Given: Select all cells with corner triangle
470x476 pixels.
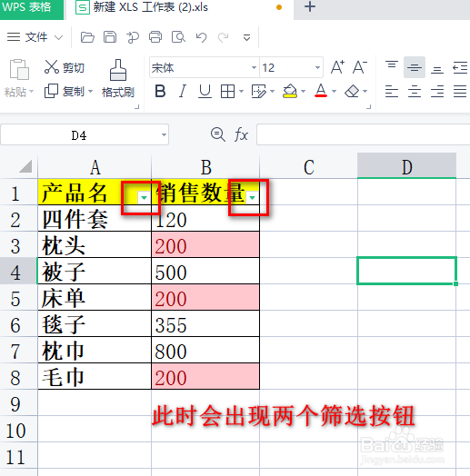Looking at the screenshot, I should point(25,166).
